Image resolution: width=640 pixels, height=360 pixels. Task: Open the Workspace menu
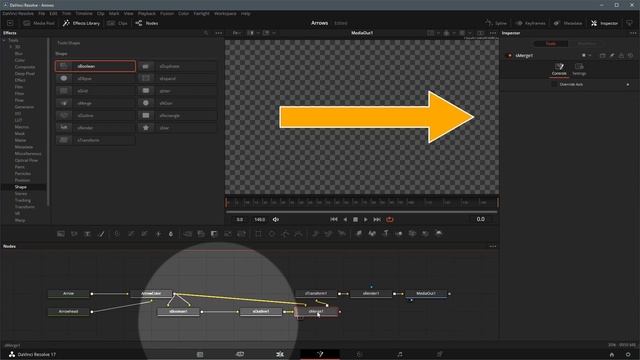(225, 13)
